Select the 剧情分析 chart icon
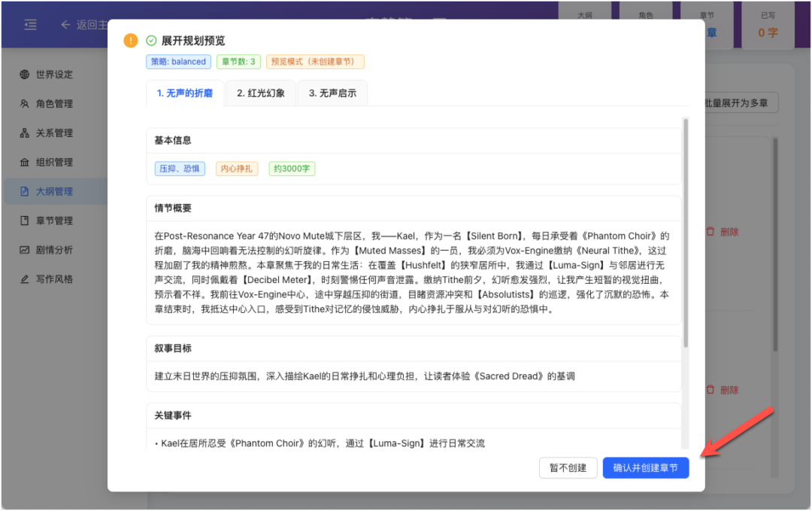The image size is (812, 511). tap(25, 249)
